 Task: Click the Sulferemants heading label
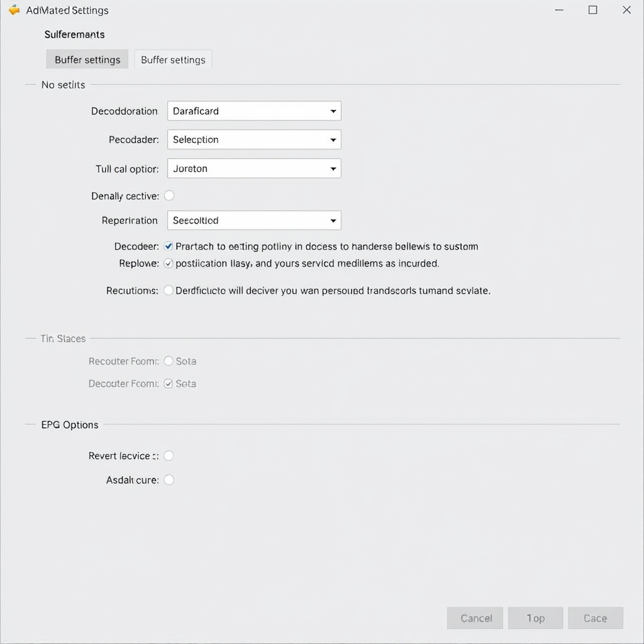74,35
